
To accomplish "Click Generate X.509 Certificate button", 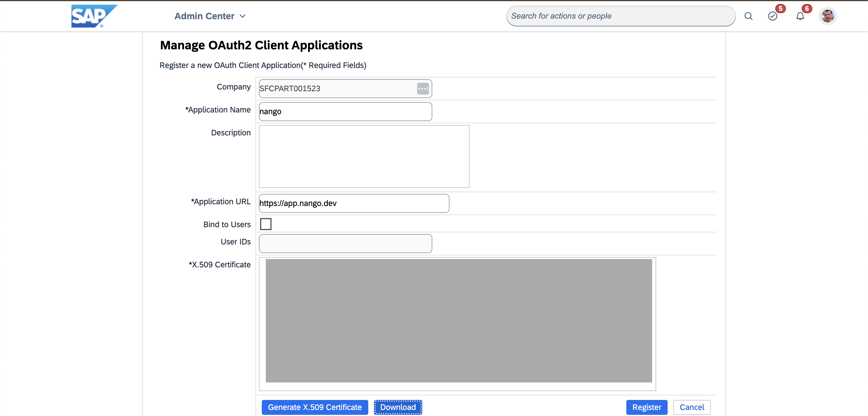I will [x=315, y=407].
